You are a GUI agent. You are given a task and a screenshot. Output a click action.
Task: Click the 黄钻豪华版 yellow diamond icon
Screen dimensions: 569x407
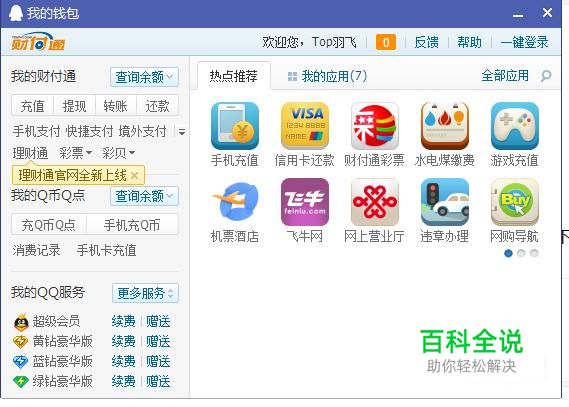coord(20,342)
